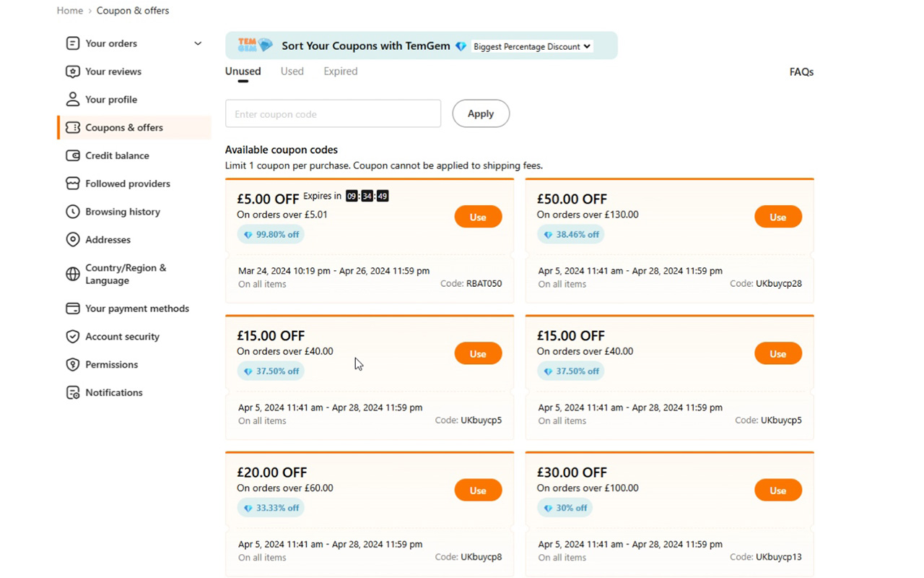Viewport: 924px width, 578px height.
Task: Open Your reviews sidebar icon
Action: click(73, 72)
